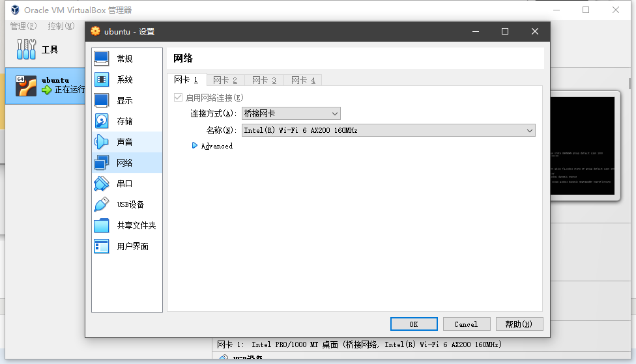Click the 帮助(H) help button

(519, 324)
